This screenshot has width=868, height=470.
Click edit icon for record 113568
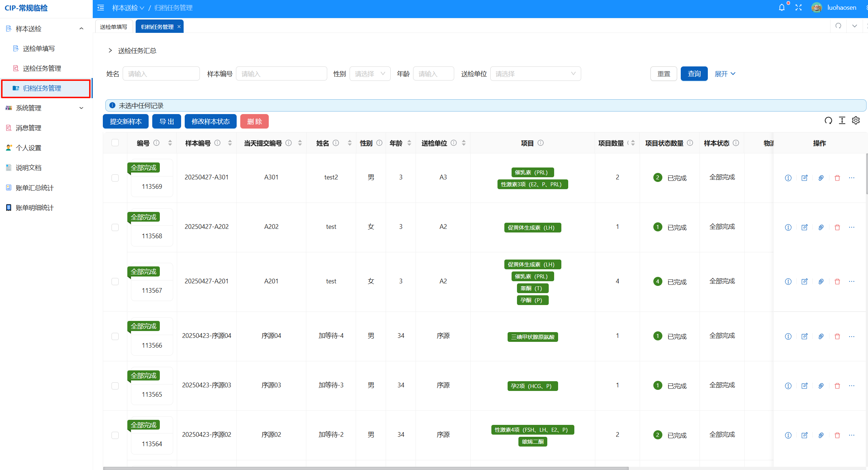[x=805, y=227]
